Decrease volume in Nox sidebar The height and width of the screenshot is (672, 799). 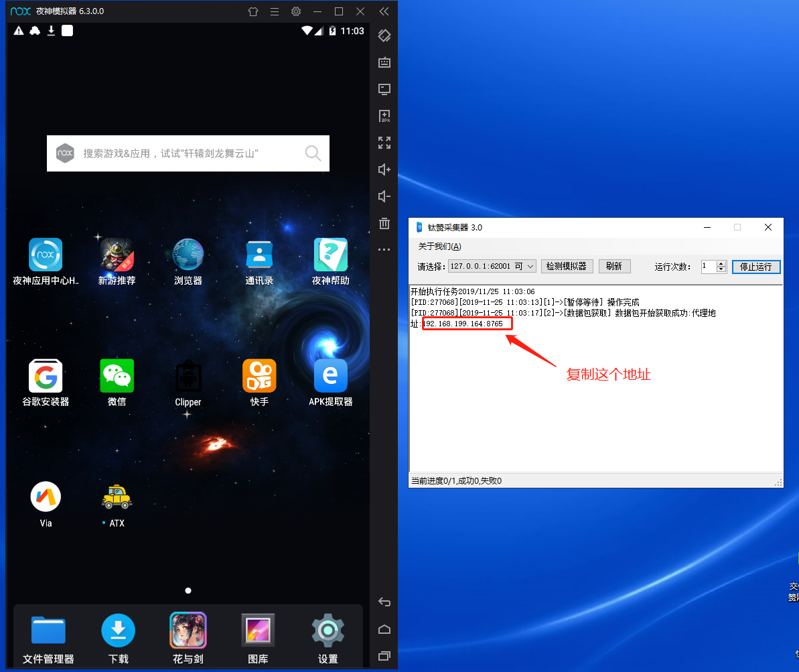pyautogui.click(x=384, y=196)
